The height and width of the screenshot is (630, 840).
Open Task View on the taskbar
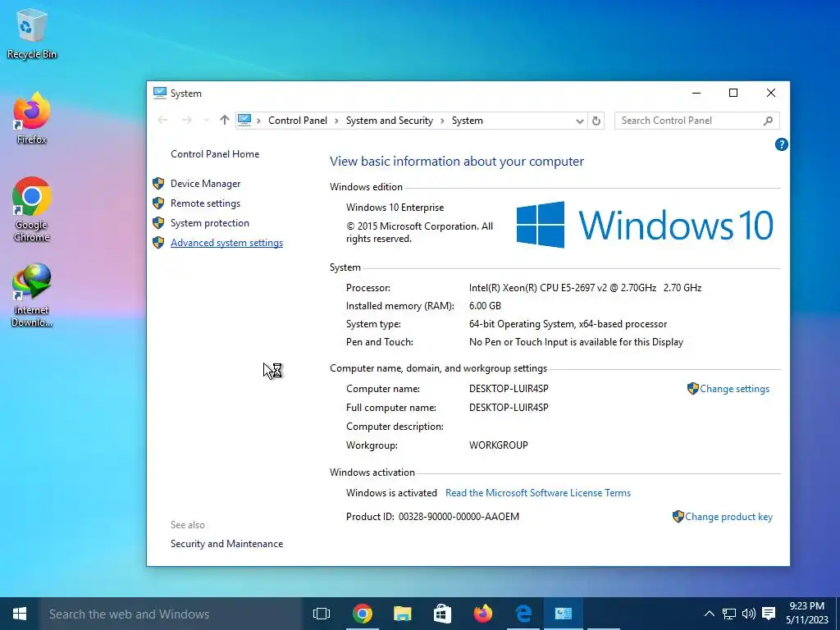322,614
